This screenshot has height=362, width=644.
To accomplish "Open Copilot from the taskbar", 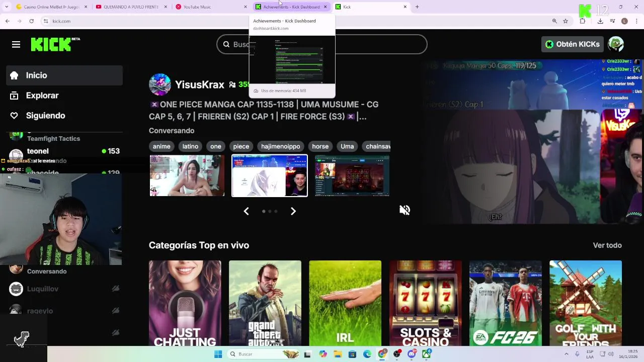I will coord(323,354).
